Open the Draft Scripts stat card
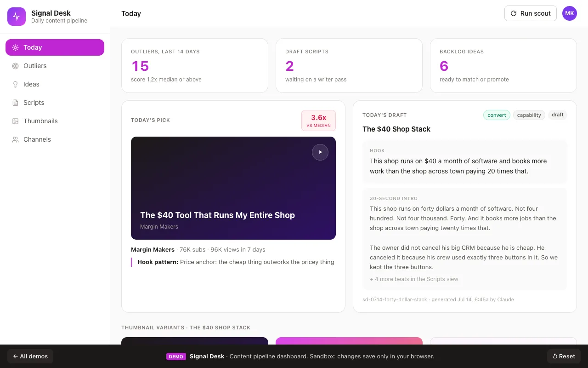The width and height of the screenshot is (588, 368). point(349,65)
